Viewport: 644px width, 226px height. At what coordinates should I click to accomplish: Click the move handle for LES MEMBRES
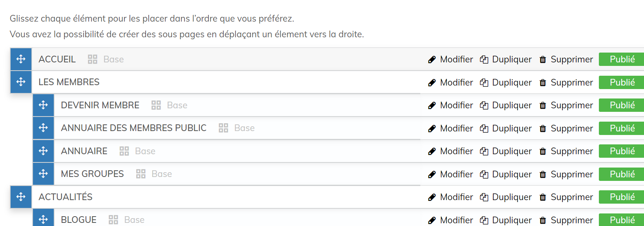[21, 82]
